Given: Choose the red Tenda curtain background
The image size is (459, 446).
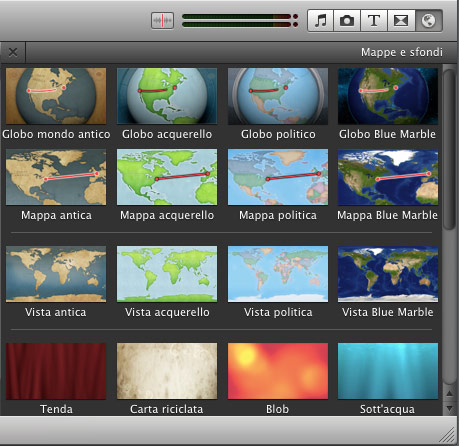Looking at the screenshot, I should click(56, 371).
